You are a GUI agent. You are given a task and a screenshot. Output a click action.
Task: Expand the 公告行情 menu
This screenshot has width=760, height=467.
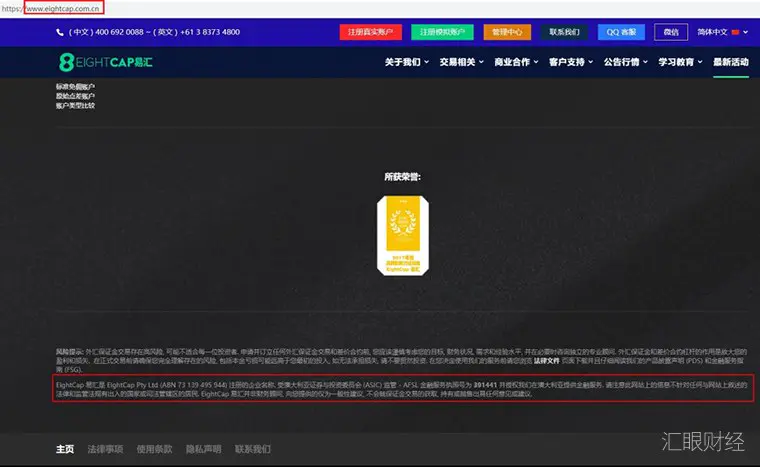626,62
